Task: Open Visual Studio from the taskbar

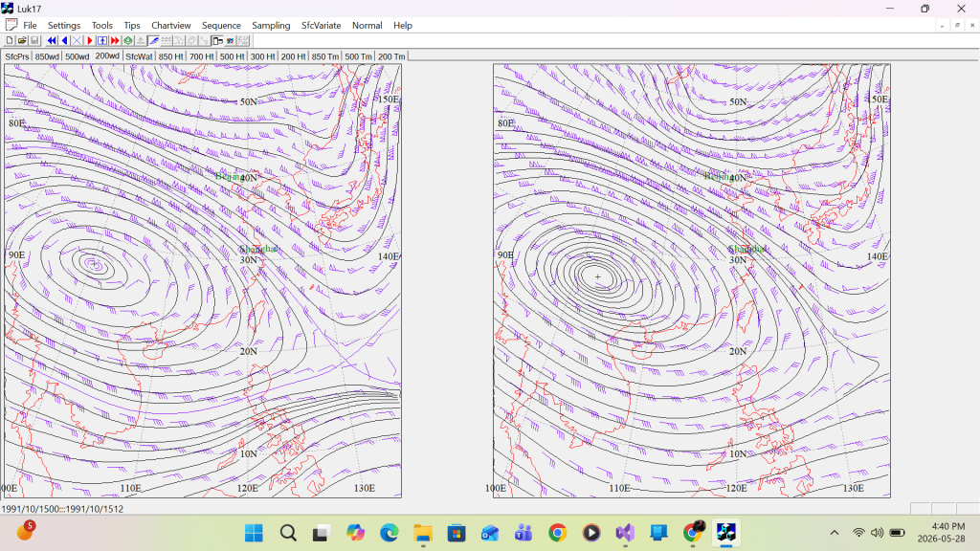Action: [x=625, y=533]
